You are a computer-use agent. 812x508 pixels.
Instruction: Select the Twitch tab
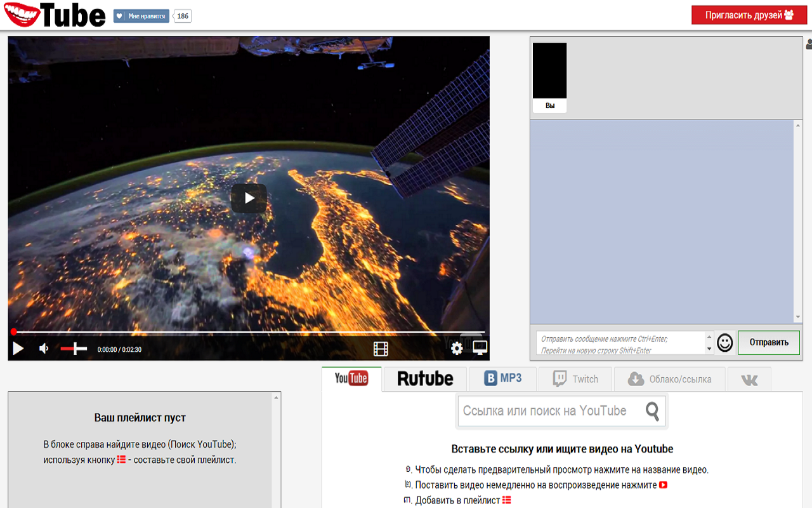coord(575,379)
